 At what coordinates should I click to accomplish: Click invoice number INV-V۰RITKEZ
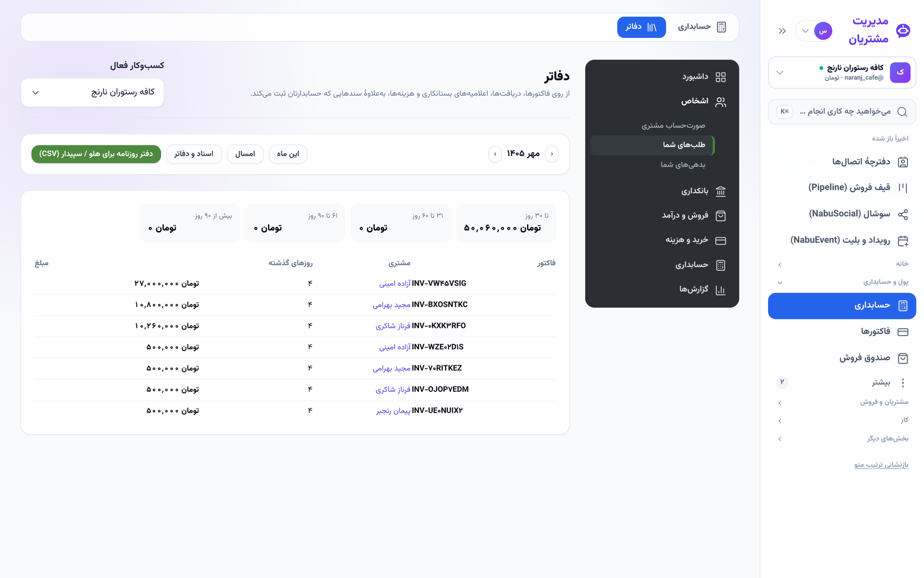pos(437,368)
